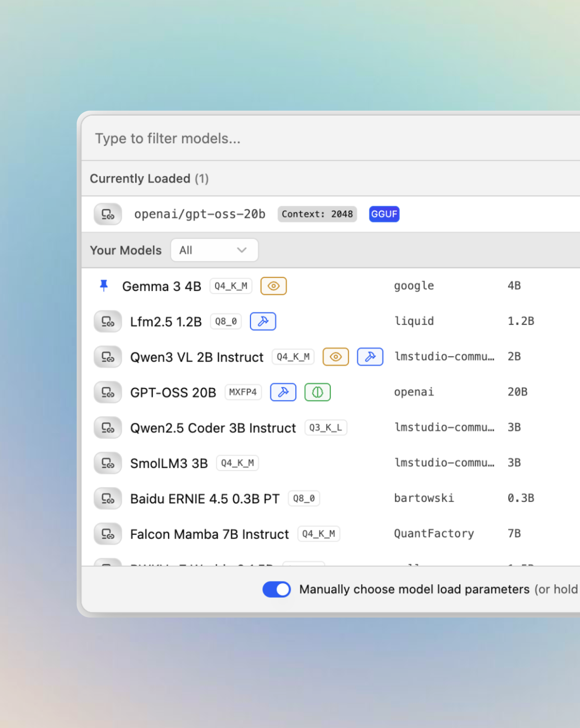Viewport: 580px width, 728px height.
Task: Click the hammer tool badge on GPT-OSS 20B
Action: coord(283,392)
